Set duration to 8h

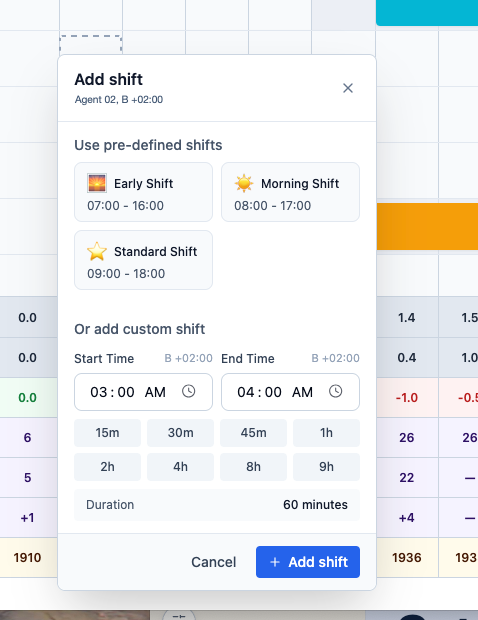[253, 467]
